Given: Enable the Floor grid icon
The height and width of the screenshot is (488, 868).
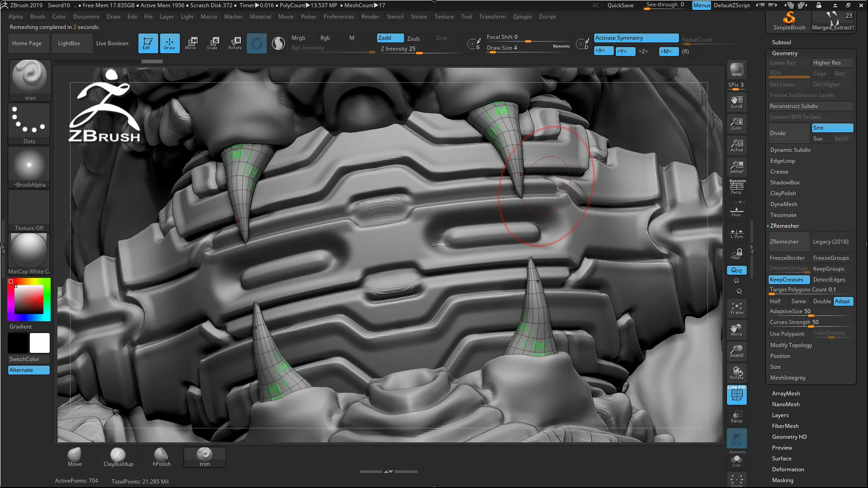Looking at the screenshot, I should tap(736, 211).
